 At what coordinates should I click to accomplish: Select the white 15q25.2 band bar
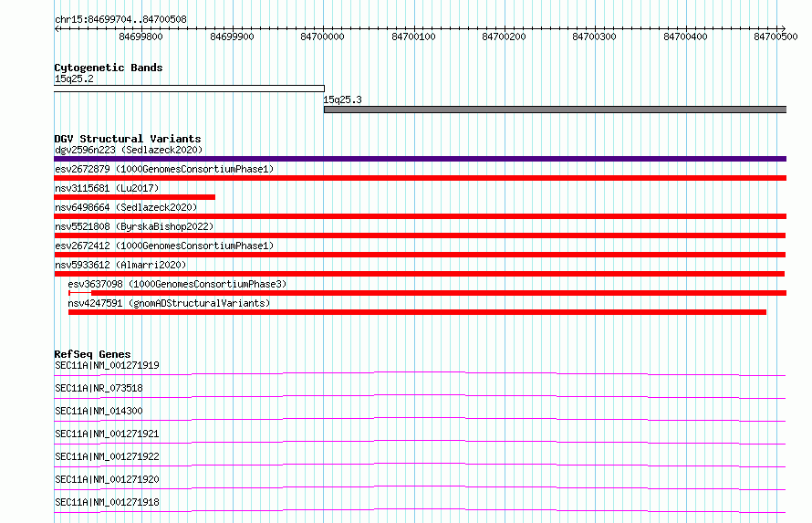pyautogui.click(x=189, y=89)
